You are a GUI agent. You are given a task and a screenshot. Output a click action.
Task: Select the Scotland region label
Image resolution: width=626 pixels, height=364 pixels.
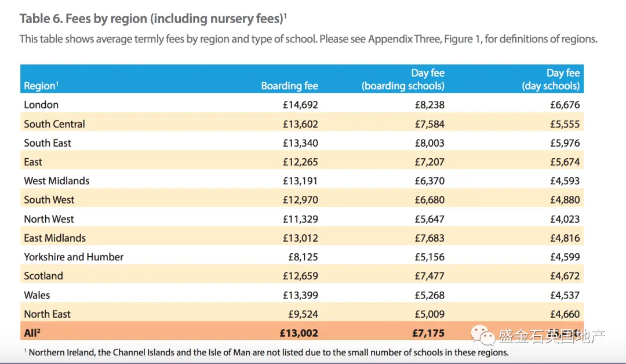point(43,276)
